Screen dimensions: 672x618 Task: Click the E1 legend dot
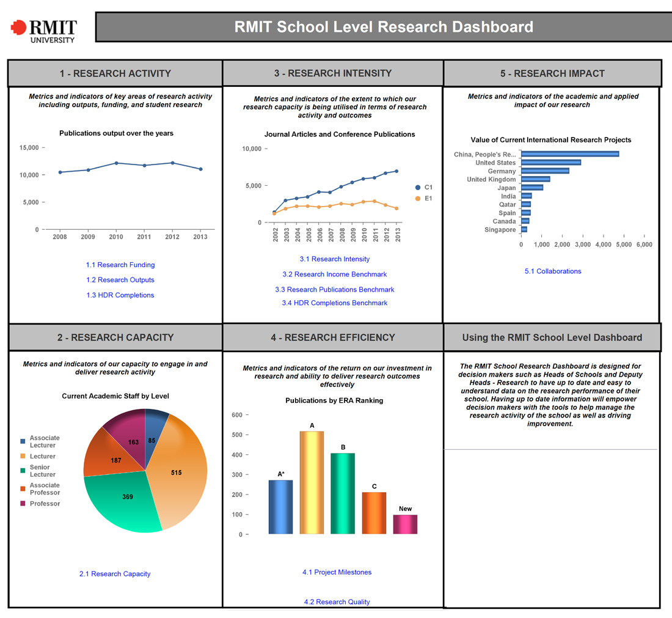pyautogui.click(x=418, y=199)
